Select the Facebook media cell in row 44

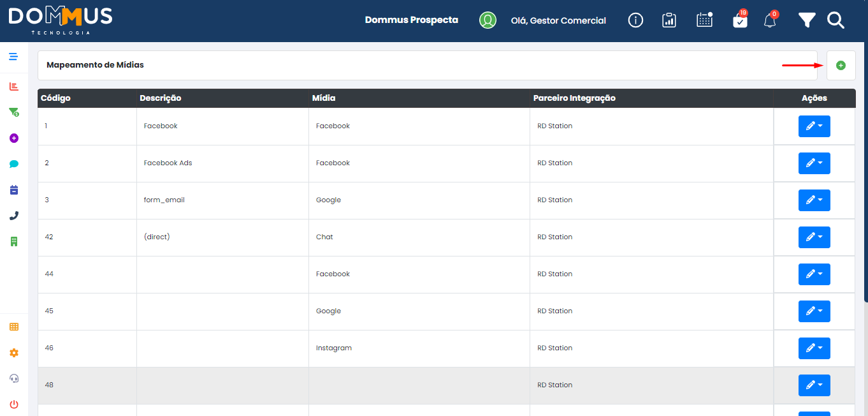419,274
